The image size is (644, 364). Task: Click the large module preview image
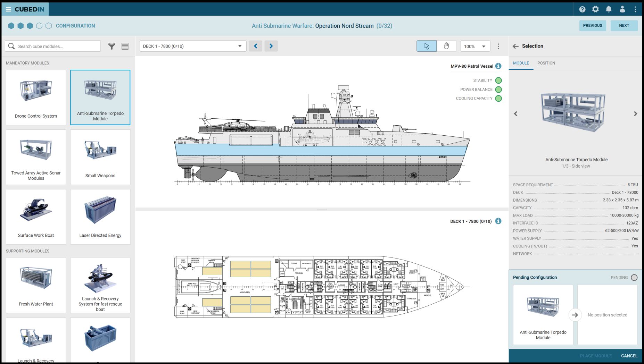click(x=573, y=113)
